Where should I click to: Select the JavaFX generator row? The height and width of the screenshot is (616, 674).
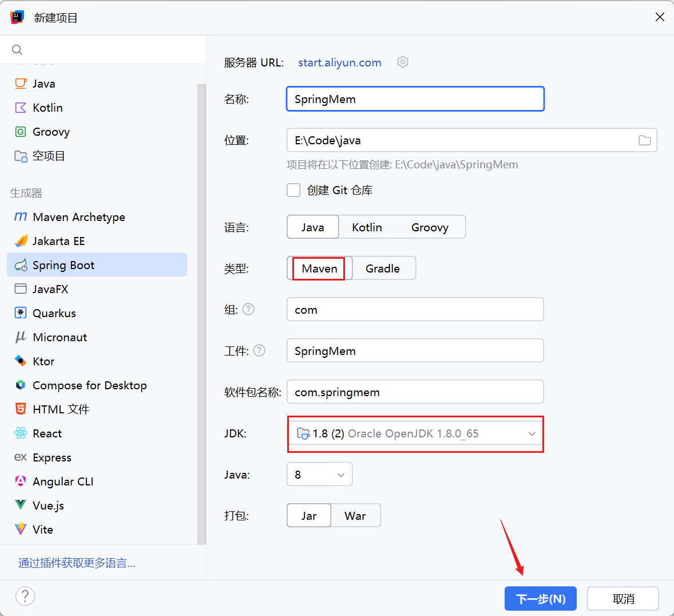tap(97, 289)
